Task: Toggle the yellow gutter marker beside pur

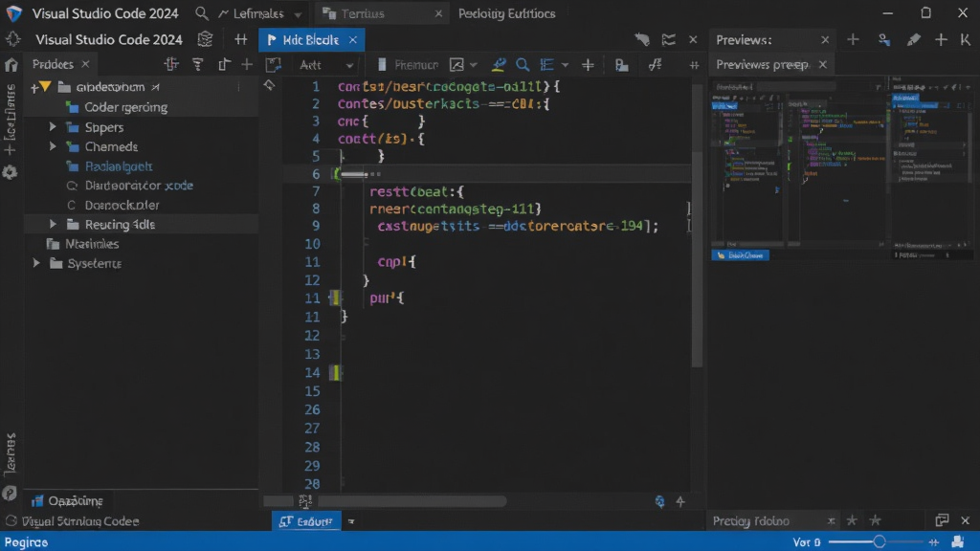Action: (x=335, y=298)
